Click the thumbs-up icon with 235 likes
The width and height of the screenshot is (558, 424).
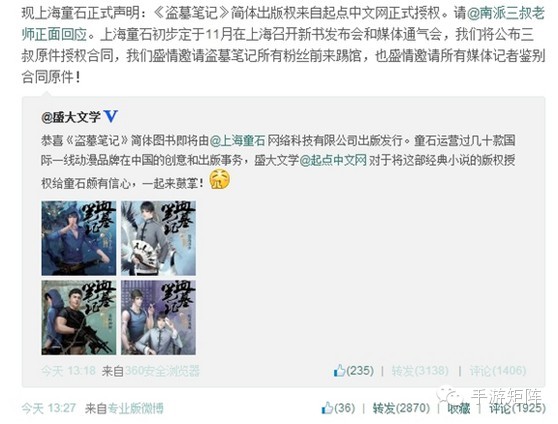pos(339,370)
